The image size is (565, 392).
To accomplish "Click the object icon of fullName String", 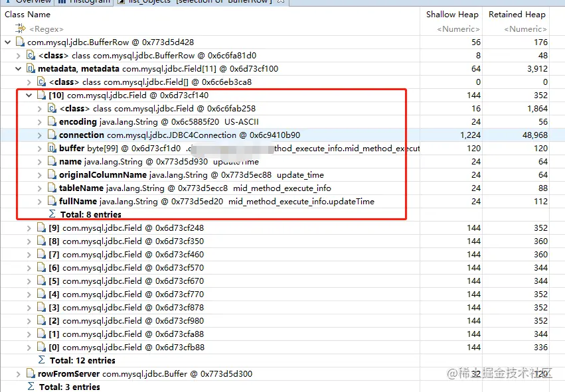I will coord(52,201).
